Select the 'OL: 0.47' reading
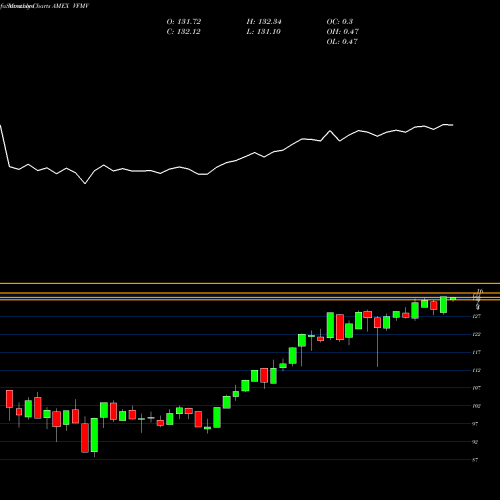The width and height of the screenshot is (500, 500). pyautogui.click(x=342, y=42)
